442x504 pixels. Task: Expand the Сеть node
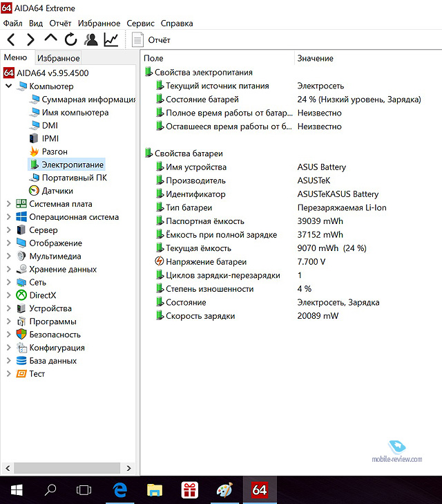coord(9,282)
